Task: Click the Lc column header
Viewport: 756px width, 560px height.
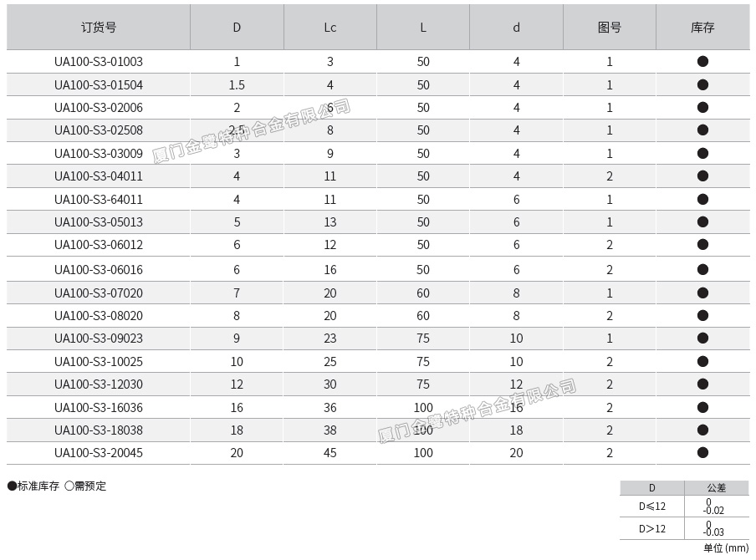Action: [x=330, y=28]
